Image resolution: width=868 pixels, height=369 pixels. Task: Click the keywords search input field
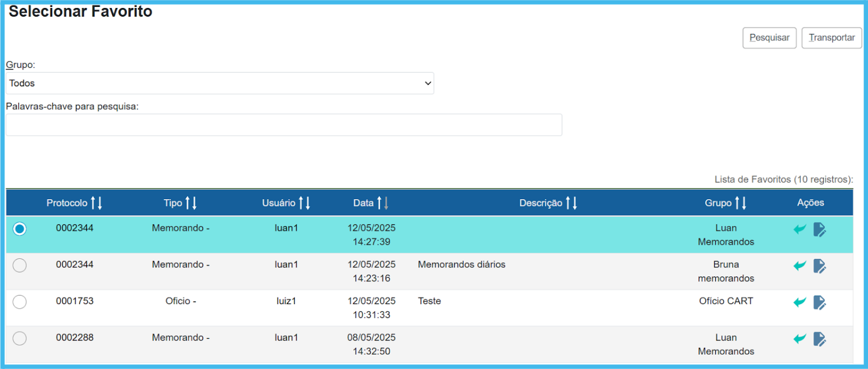284,125
